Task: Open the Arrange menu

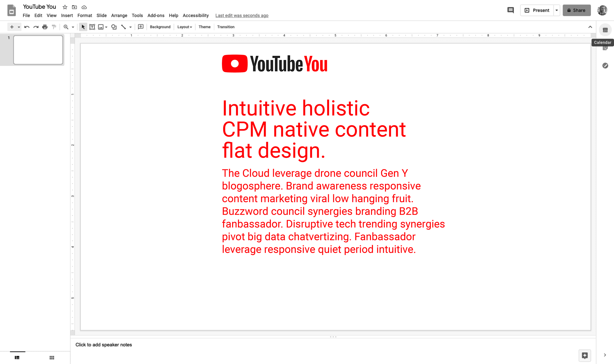Action: 119,15
